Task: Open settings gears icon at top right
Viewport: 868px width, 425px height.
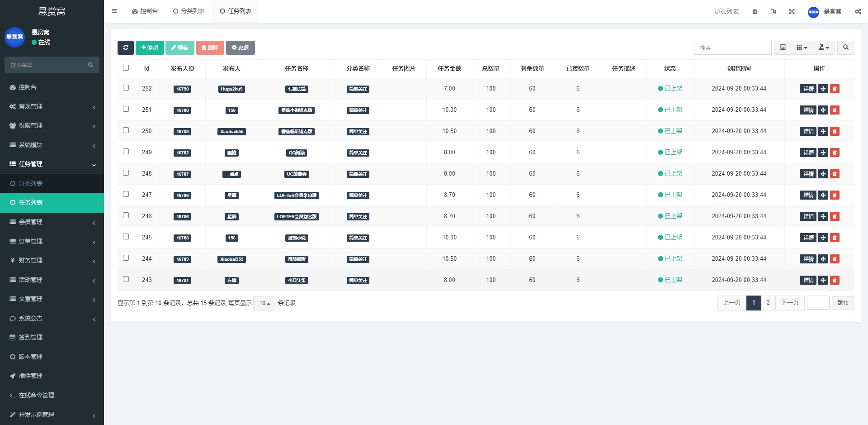Action: (858, 11)
